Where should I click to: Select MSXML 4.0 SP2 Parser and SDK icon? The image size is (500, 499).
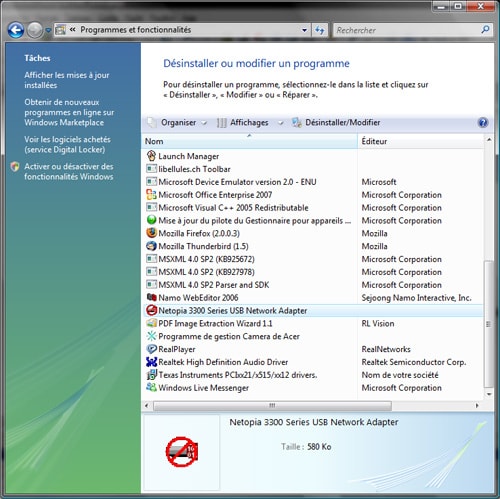(151, 284)
